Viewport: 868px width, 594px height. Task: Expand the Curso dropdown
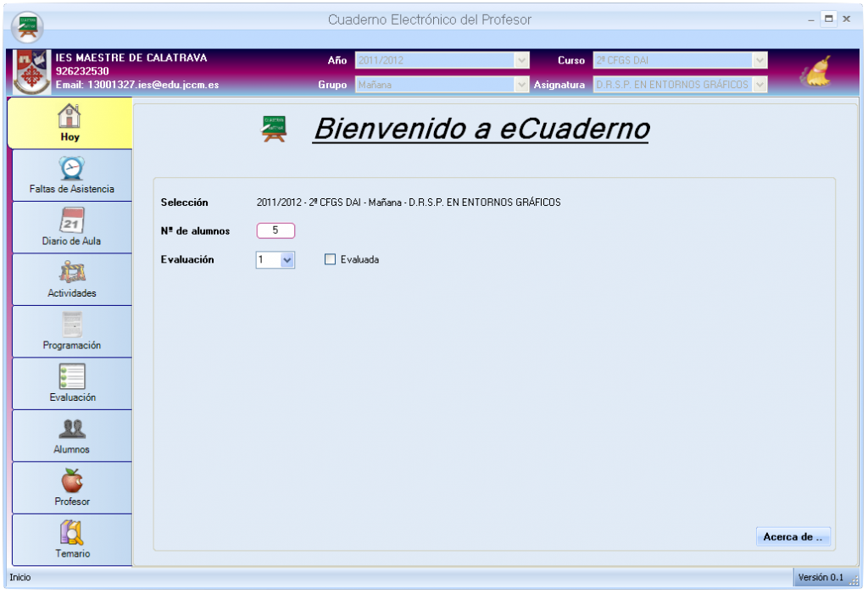point(759,60)
